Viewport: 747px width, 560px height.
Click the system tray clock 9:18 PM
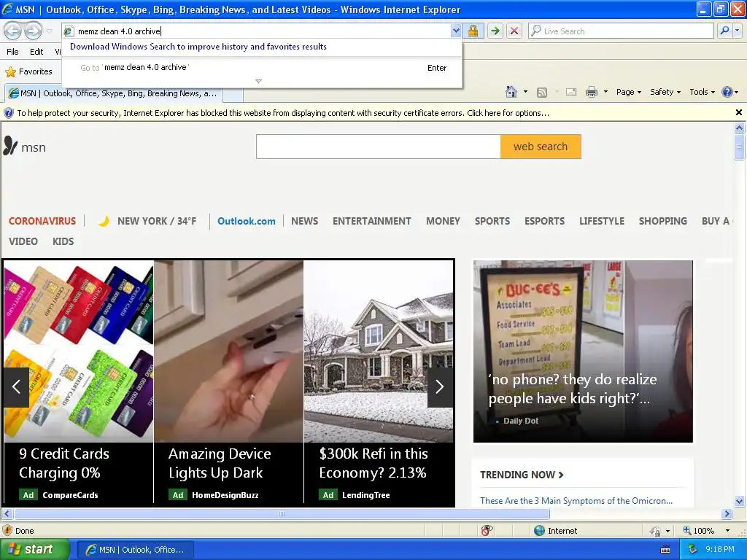[719, 549]
